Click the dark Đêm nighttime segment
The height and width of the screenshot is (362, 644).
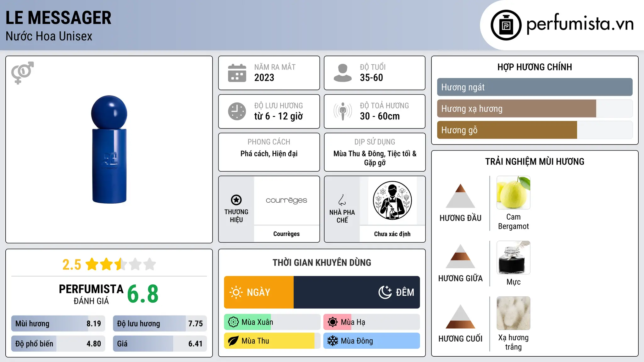pos(357,292)
